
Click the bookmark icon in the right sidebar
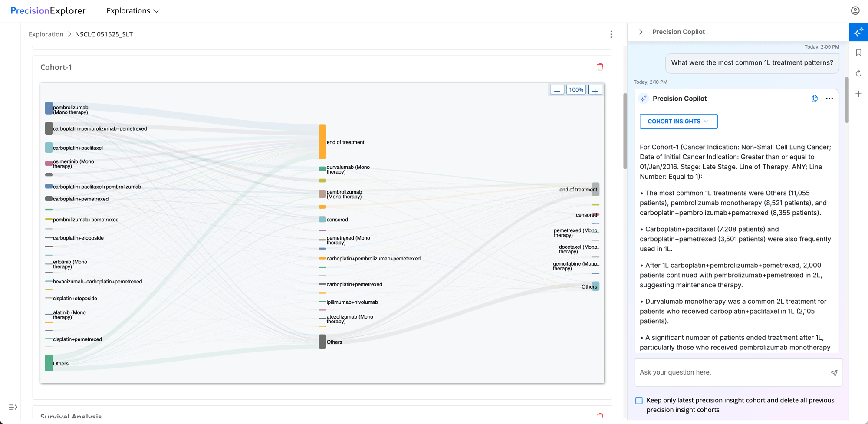click(x=858, y=53)
